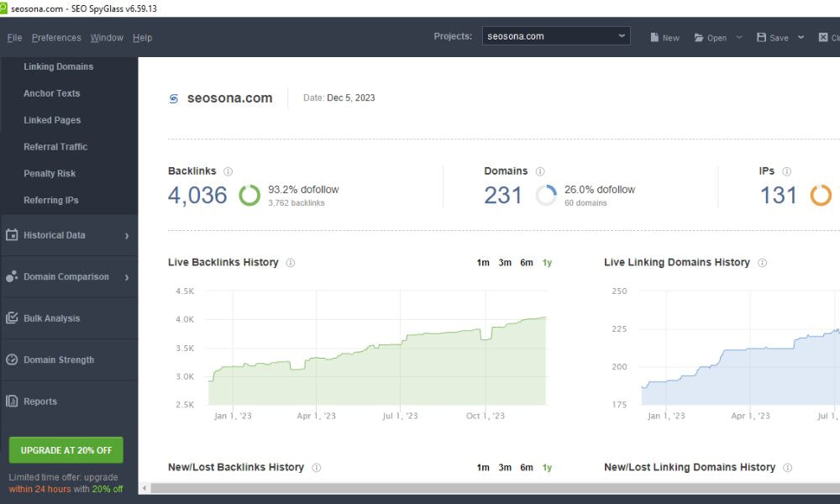Click the Open folder icon
Screen dimensions: 840x504
tap(699, 38)
